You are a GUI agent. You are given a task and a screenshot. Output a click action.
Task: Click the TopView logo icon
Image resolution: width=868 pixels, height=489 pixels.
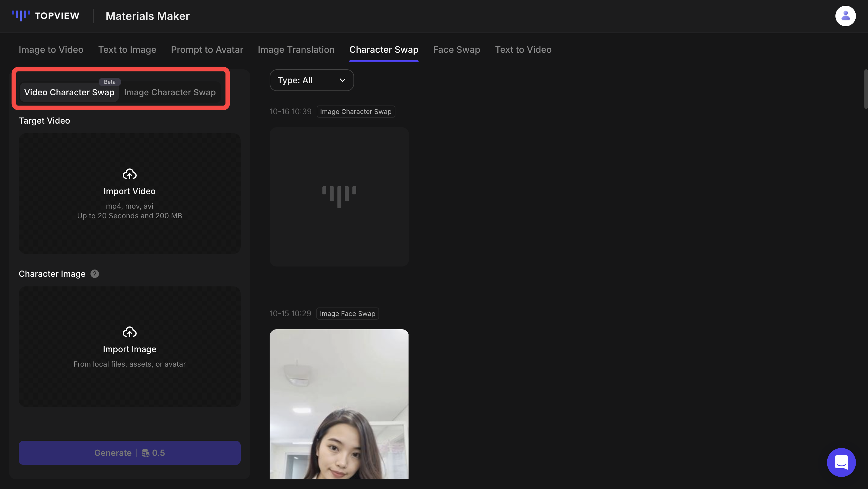click(21, 15)
